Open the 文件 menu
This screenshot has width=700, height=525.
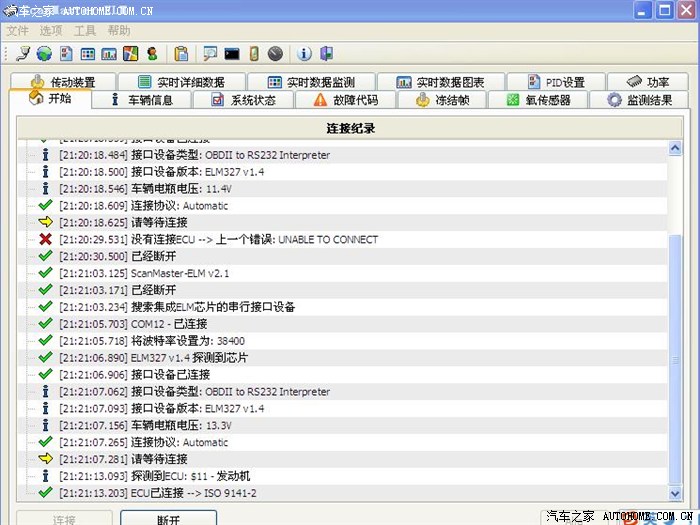(17, 31)
